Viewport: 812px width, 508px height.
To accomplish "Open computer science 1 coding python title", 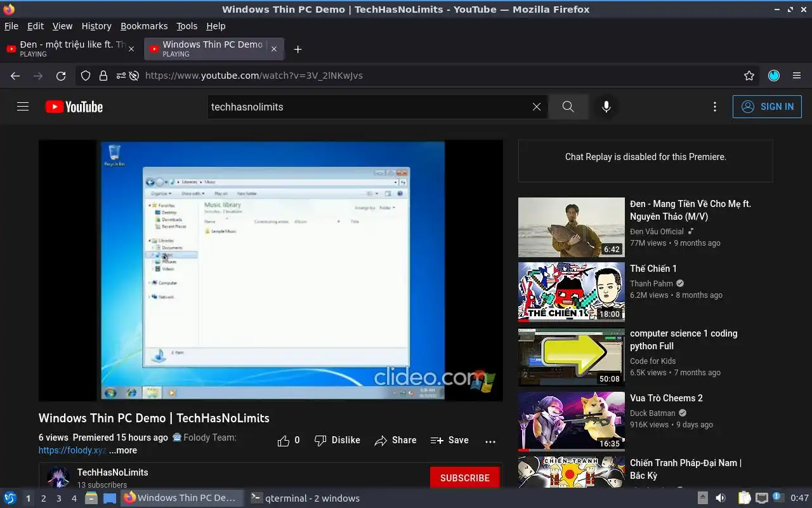I will [683, 340].
